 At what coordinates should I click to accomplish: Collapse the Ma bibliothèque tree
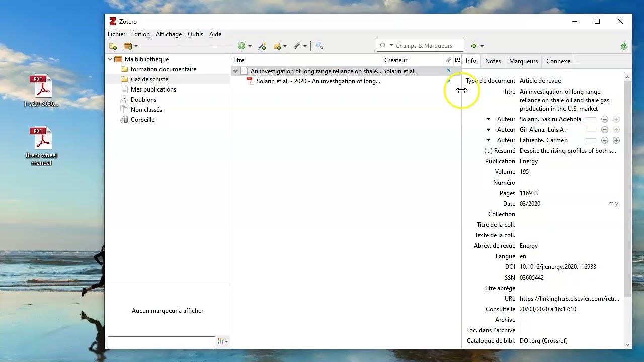click(x=110, y=59)
